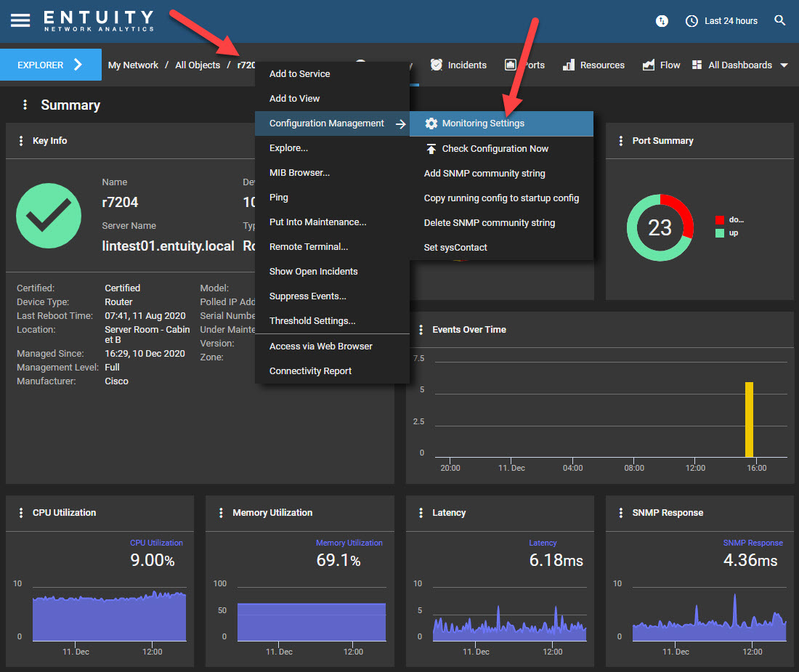Click the 4.36ms SNMP Response value
Screen dimensions: 799x672
click(x=750, y=560)
